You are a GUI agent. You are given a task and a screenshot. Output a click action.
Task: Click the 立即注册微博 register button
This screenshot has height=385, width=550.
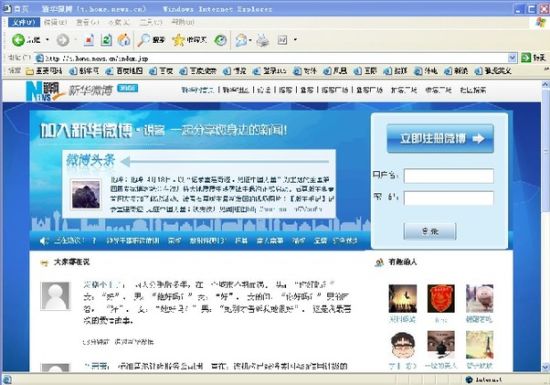(x=441, y=139)
